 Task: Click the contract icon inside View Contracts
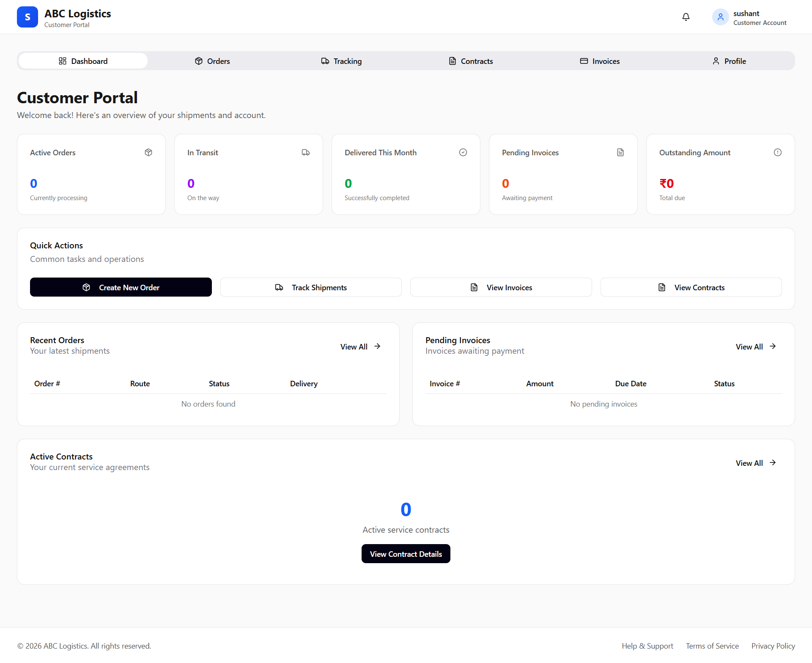pyautogui.click(x=662, y=287)
